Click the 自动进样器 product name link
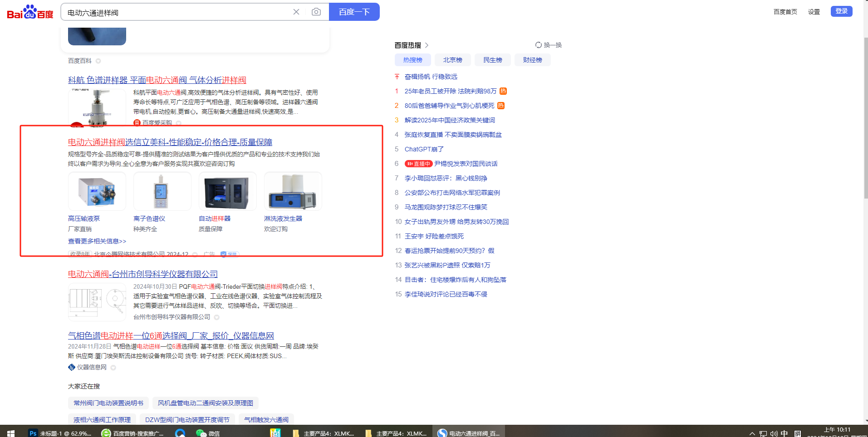The width and height of the screenshot is (868, 437). click(215, 218)
